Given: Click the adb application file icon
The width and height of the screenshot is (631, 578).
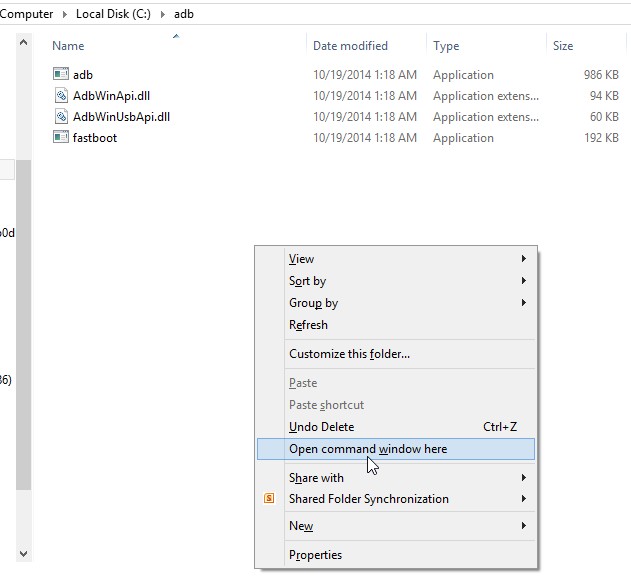Looking at the screenshot, I should point(59,75).
